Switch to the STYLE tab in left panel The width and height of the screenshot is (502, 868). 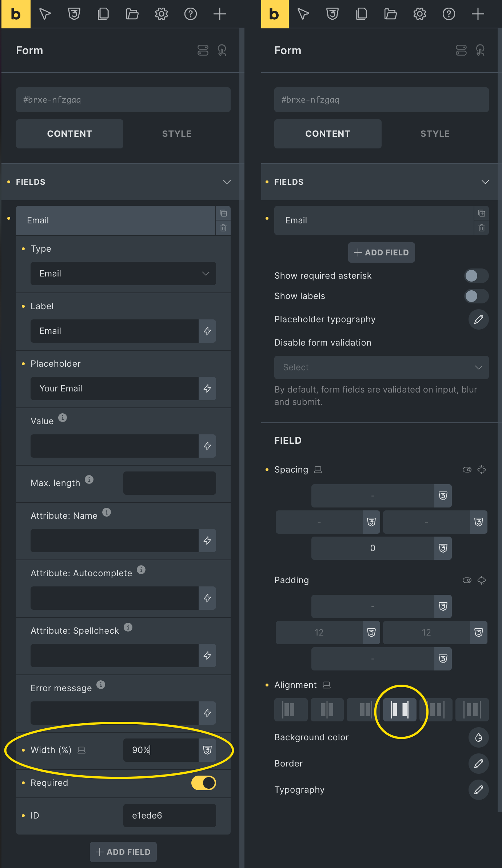(177, 134)
